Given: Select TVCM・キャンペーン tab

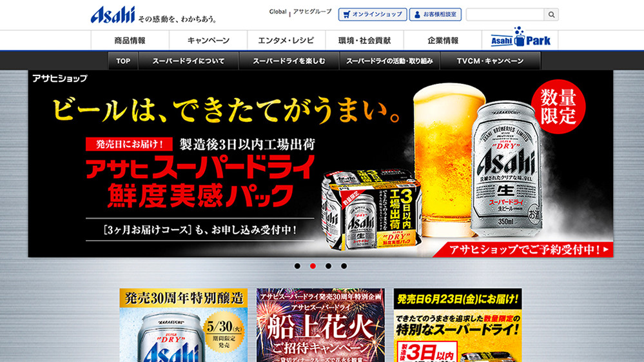Looking at the screenshot, I should (490, 61).
